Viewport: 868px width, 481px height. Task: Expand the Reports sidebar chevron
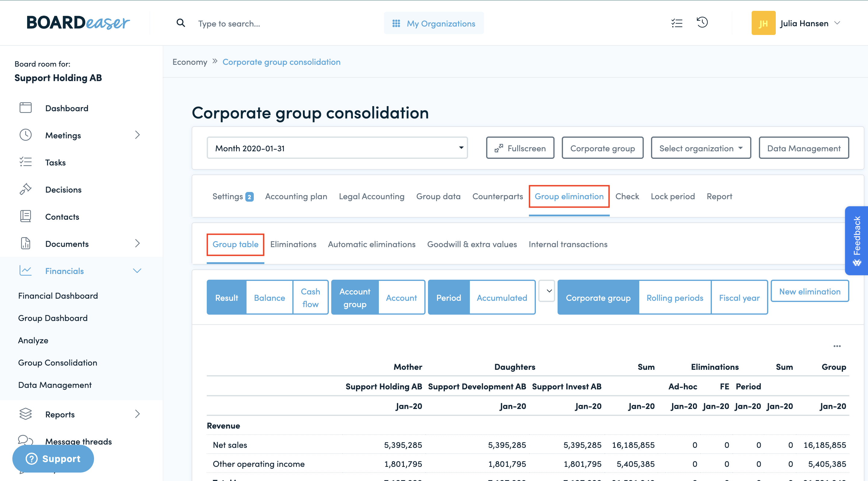pyautogui.click(x=137, y=414)
